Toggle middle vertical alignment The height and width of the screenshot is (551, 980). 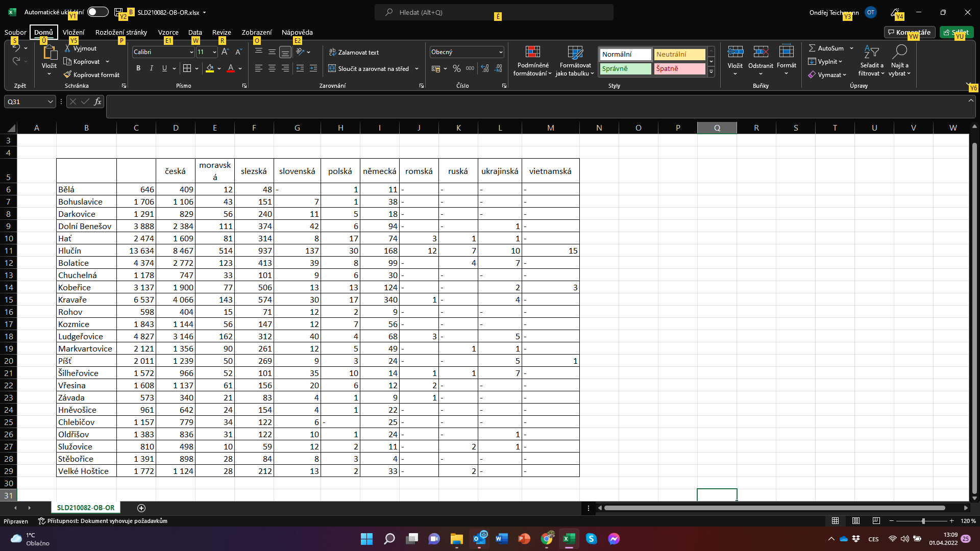coord(272,52)
